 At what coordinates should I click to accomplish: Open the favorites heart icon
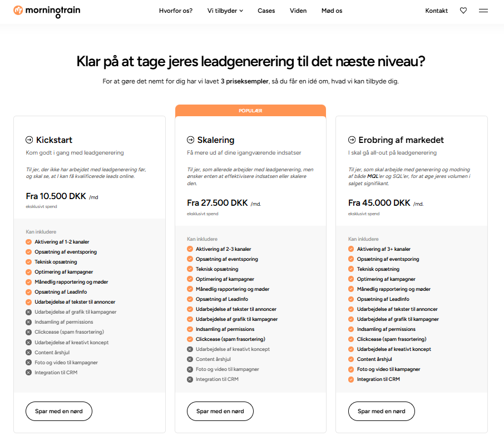(463, 11)
